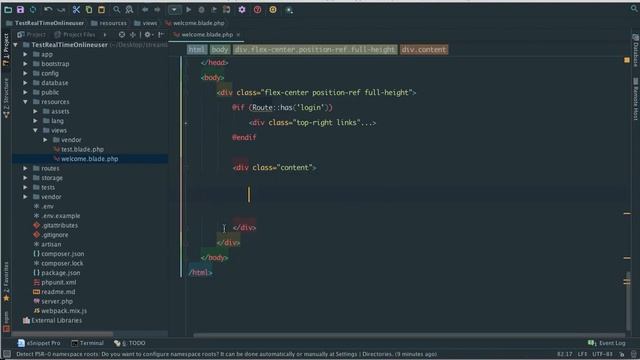Open the Event Log
Viewport: 640px width, 360px height.
point(607,343)
